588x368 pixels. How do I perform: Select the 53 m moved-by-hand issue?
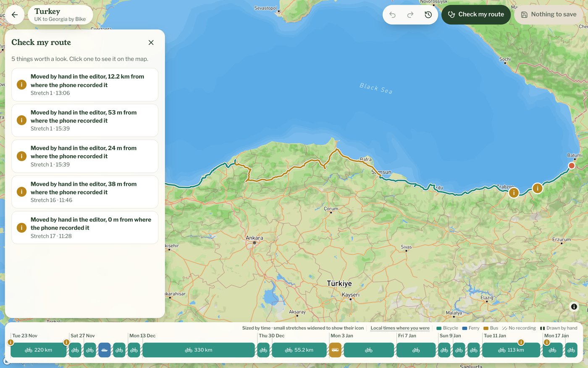pyautogui.click(x=85, y=120)
